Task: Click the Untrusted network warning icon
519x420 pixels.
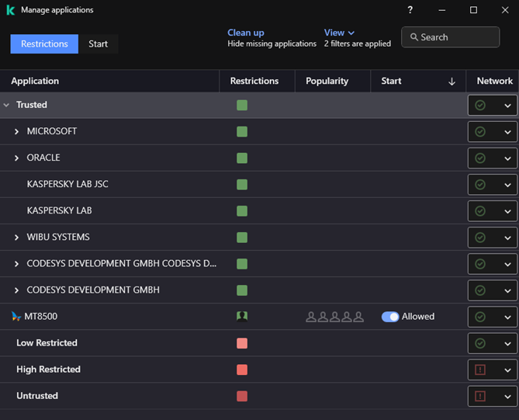Action: click(x=480, y=396)
